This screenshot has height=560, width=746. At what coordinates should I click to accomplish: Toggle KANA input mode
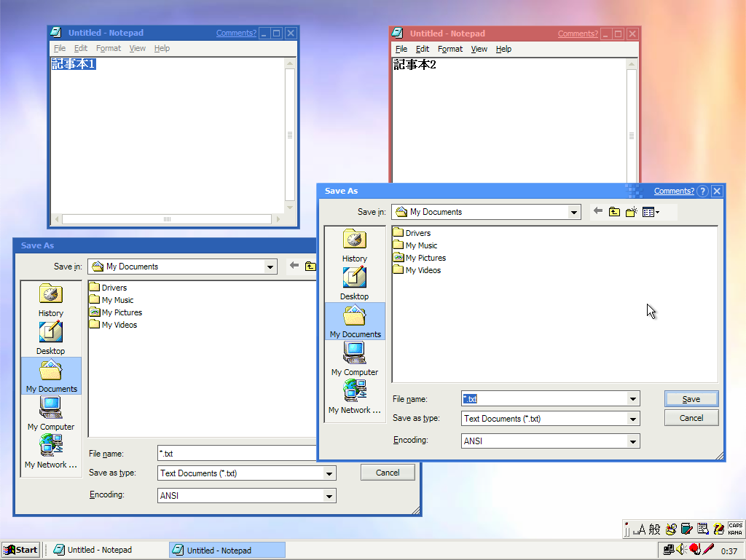(x=735, y=533)
